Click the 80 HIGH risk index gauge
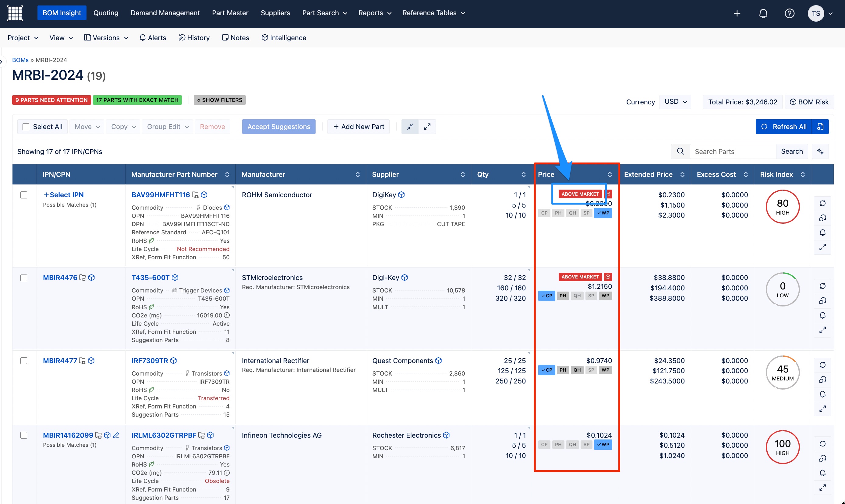This screenshot has width=845, height=504. [x=783, y=207]
